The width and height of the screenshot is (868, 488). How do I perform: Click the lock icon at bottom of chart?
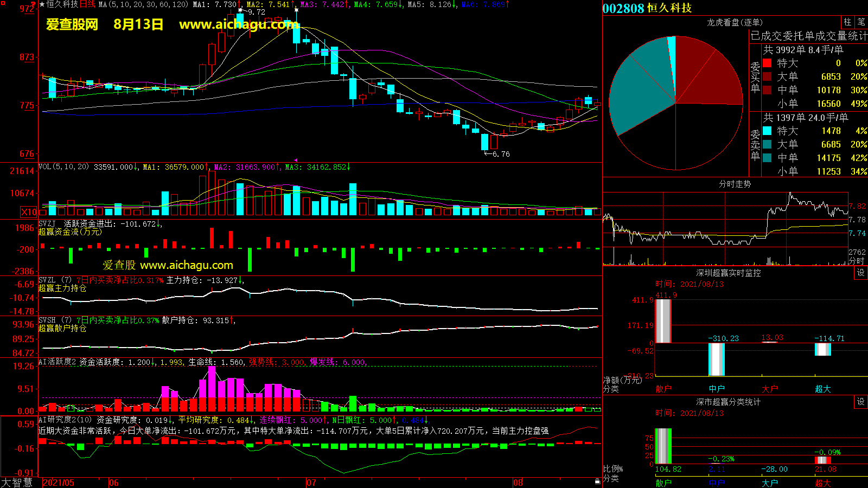[597, 481]
